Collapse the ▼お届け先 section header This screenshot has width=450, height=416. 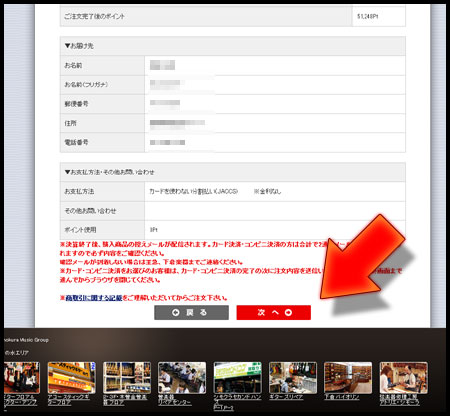coord(233,46)
